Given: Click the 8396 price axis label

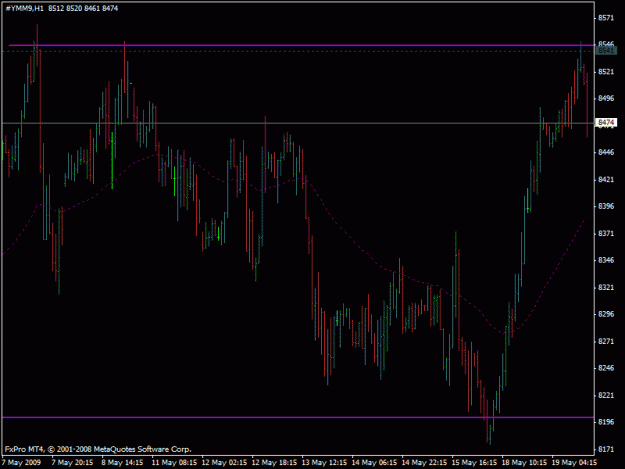Looking at the screenshot, I should [x=606, y=206].
